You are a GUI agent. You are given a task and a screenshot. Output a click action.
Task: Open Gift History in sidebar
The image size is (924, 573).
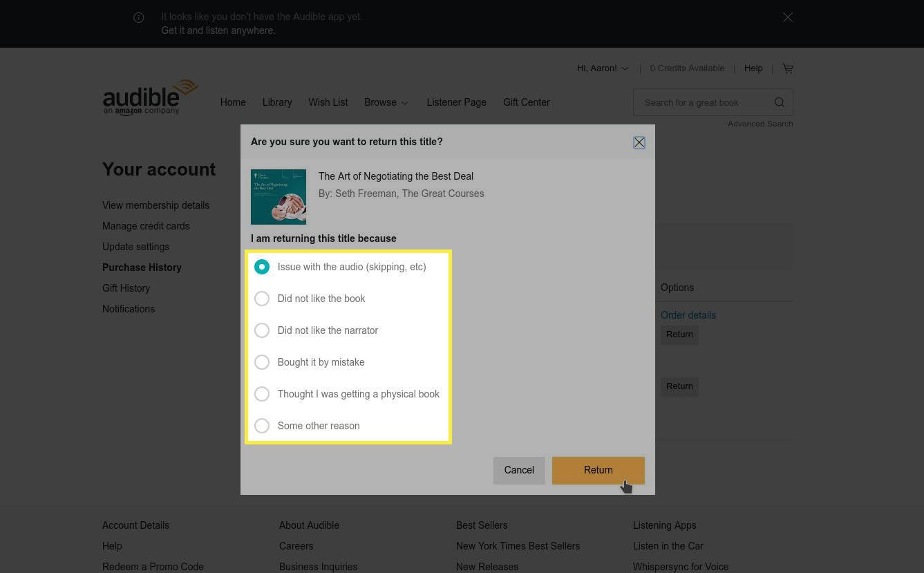pos(126,288)
